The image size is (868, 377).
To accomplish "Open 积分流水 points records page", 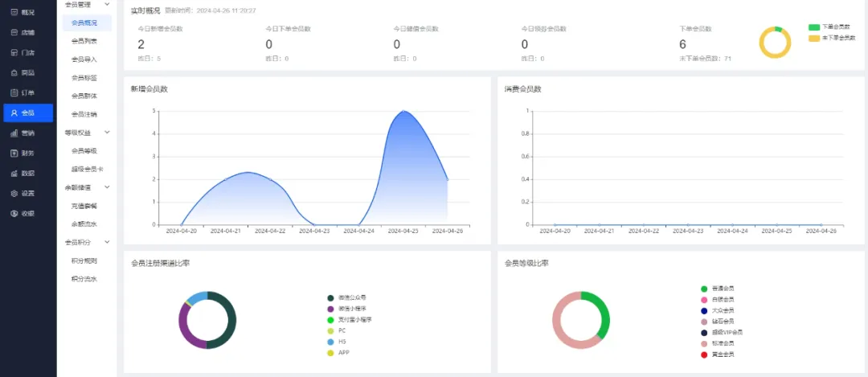I will (84, 278).
